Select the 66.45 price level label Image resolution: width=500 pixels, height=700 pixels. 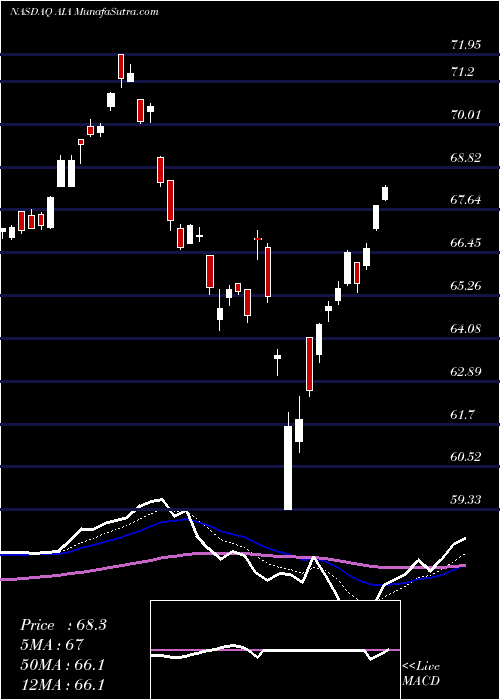point(467,243)
